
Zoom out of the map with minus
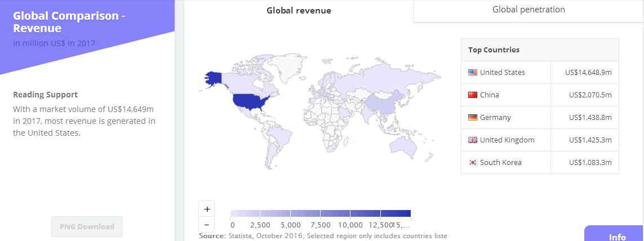point(207,224)
